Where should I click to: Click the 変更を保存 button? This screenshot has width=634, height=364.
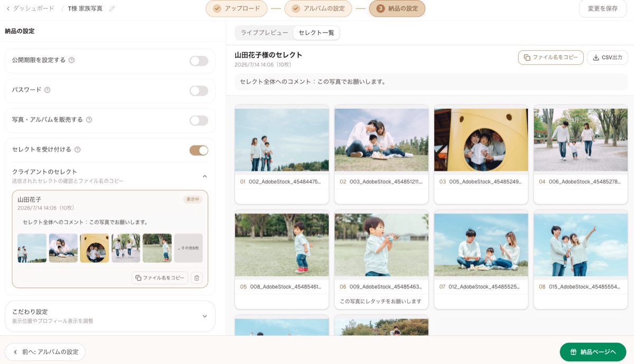[x=602, y=8]
